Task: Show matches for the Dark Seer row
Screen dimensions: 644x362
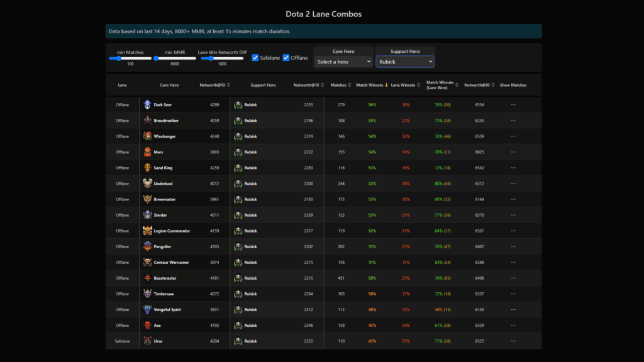Action: click(x=513, y=105)
